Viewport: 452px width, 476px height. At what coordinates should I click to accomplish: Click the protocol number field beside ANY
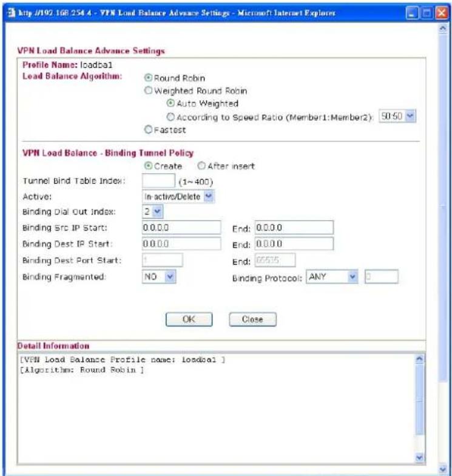pos(382,277)
